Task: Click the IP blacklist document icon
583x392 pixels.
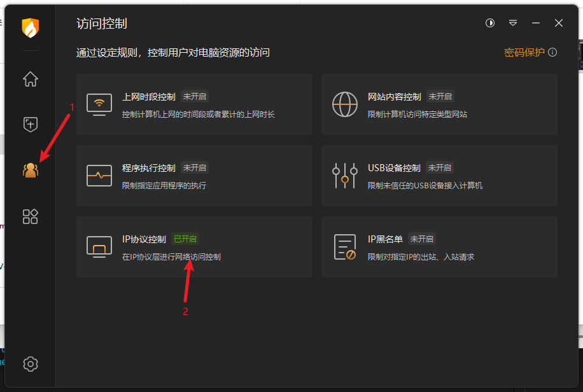Action: (x=345, y=247)
